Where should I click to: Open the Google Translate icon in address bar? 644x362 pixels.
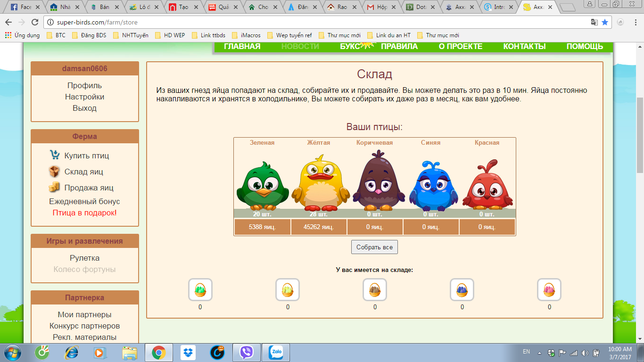tap(594, 22)
